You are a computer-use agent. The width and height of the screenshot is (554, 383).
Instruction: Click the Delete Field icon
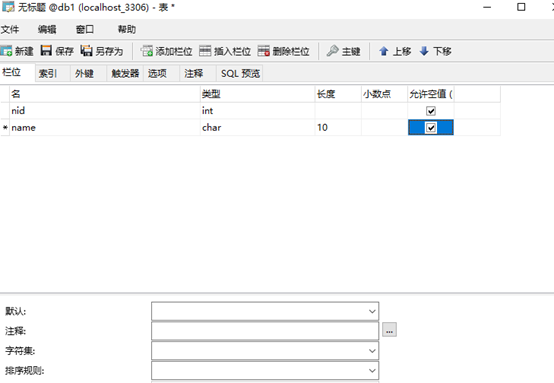264,51
